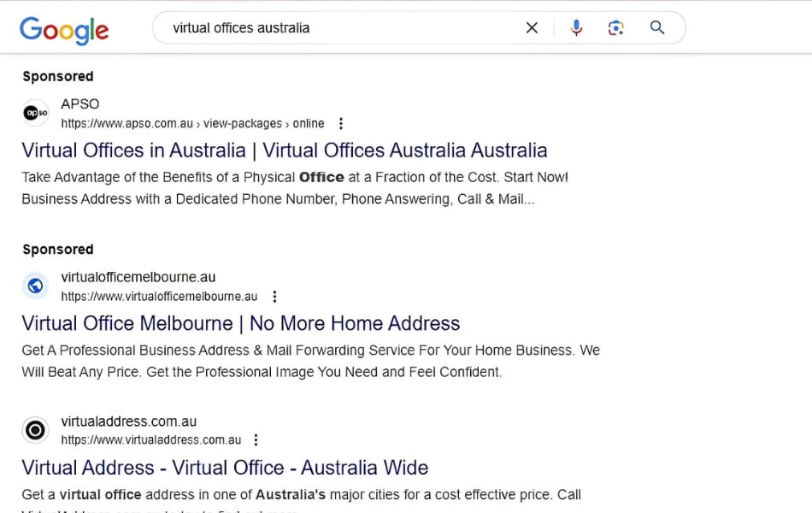Open the virtualaddress.com.au result options menu

(x=256, y=440)
